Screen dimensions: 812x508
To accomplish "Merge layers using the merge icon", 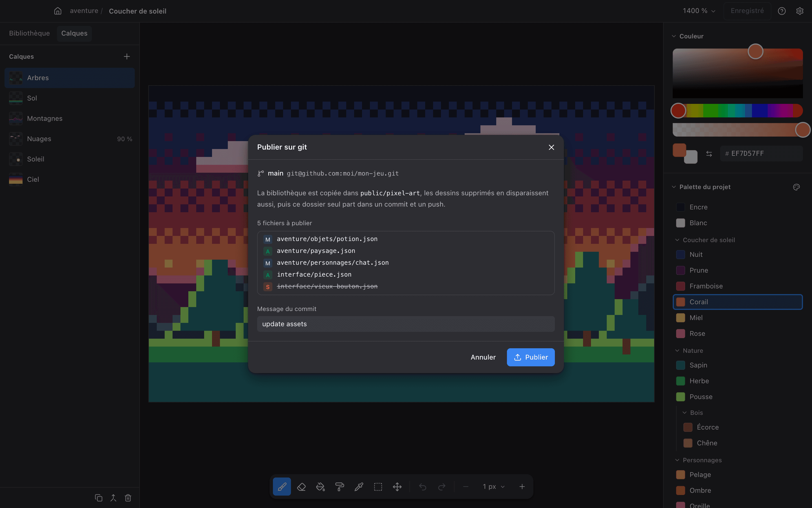I will tap(113, 498).
